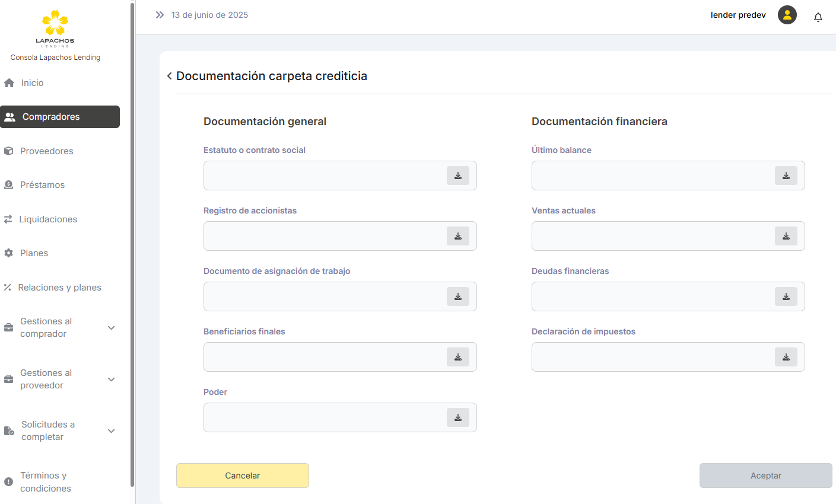This screenshot has width=836, height=504.
Task: Download the Poder document
Action: pyautogui.click(x=457, y=417)
